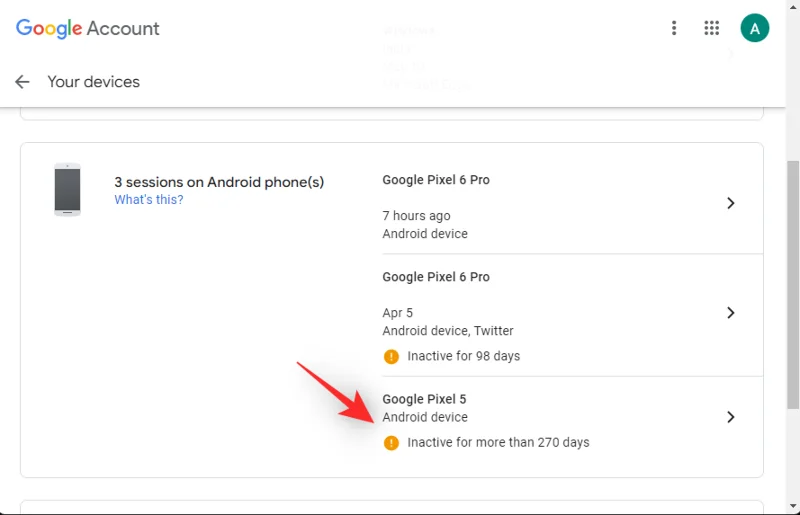Expand Google Pixel 5 session chevron
The image size is (800, 515).
(731, 417)
